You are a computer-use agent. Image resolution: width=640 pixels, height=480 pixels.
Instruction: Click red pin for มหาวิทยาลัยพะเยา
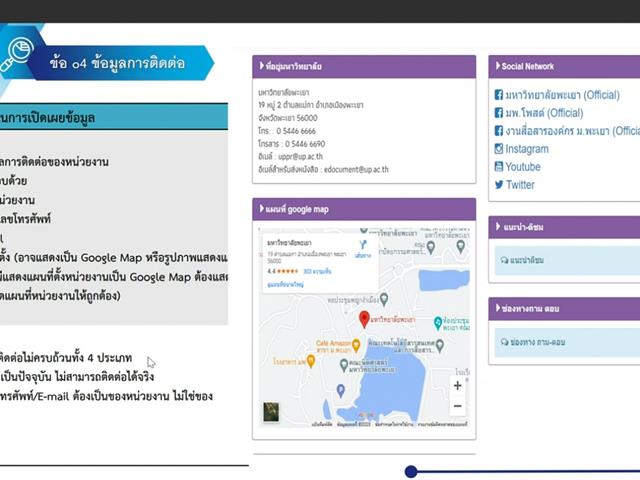point(364,319)
